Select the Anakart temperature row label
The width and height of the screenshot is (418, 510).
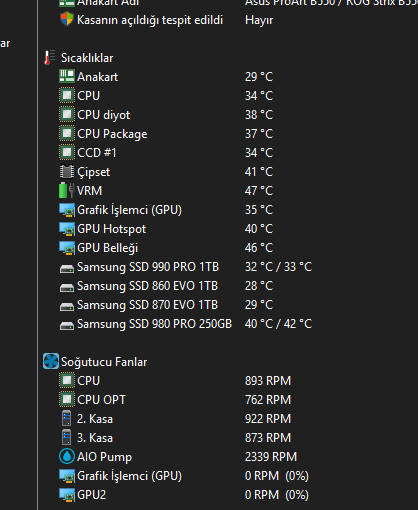(x=97, y=77)
